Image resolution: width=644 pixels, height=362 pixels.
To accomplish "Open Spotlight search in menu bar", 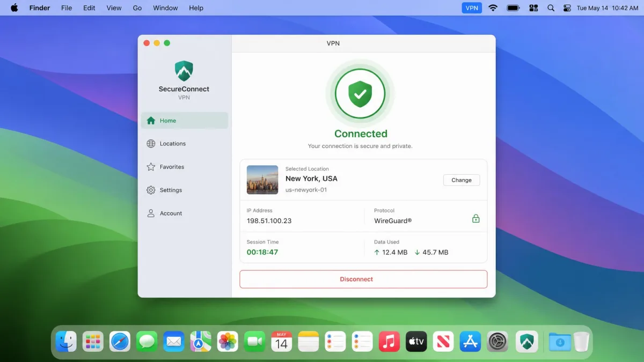I will pyautogui.click(x=551, y=8).
